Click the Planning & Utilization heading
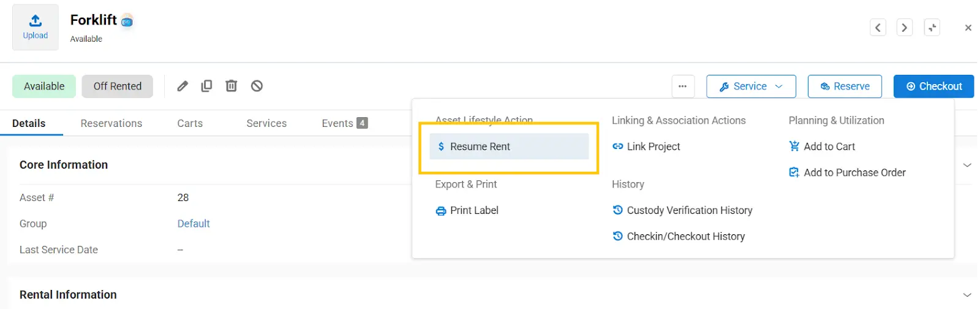 tap(837, 121)
